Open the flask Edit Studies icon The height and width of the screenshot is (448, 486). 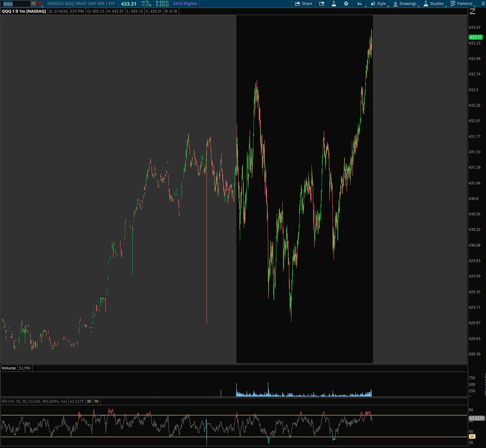(334, 4)
